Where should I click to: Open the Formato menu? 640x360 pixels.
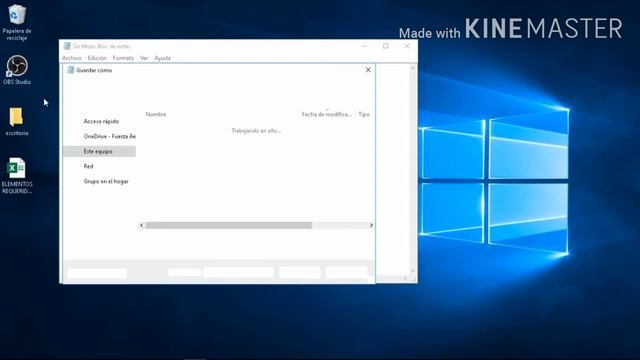click(123, 58)
